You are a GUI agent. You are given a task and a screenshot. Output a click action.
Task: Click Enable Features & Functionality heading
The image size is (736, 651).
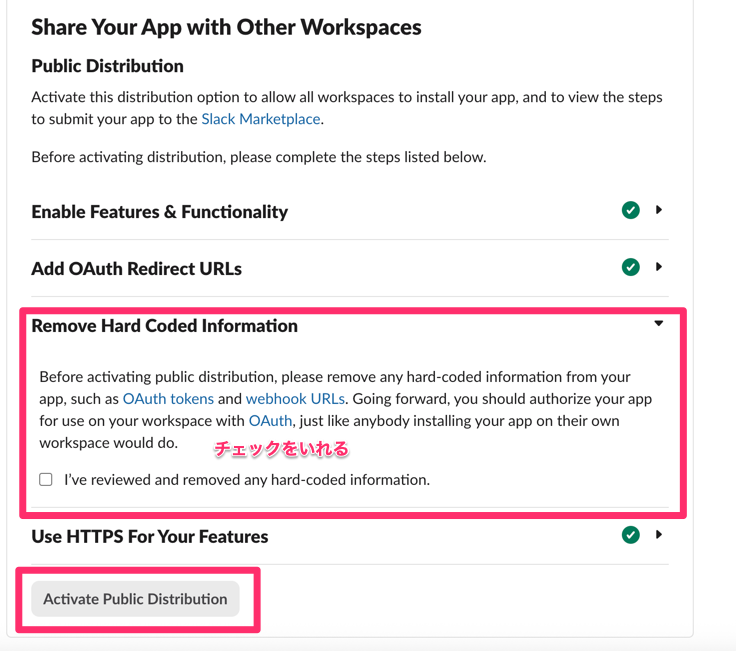click(159, 212)
